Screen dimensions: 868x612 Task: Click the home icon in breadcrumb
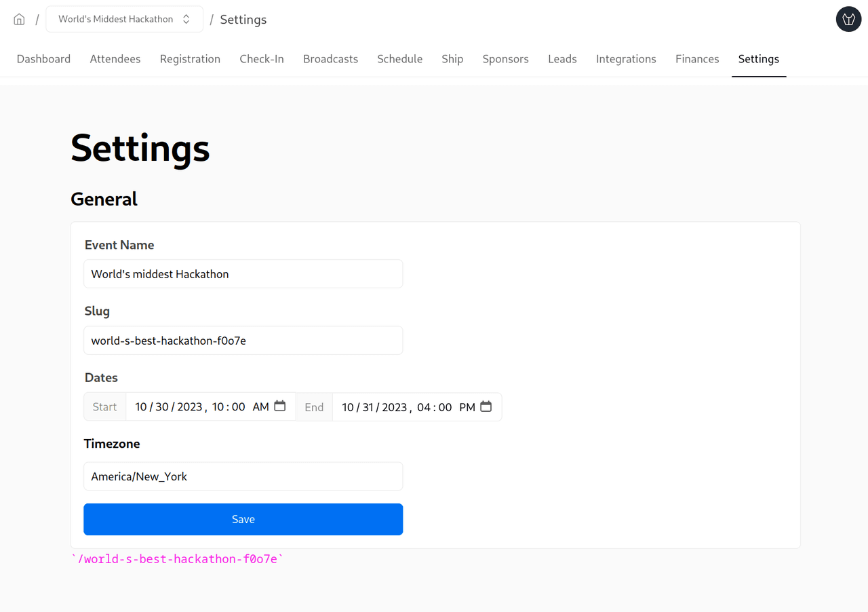19,20
